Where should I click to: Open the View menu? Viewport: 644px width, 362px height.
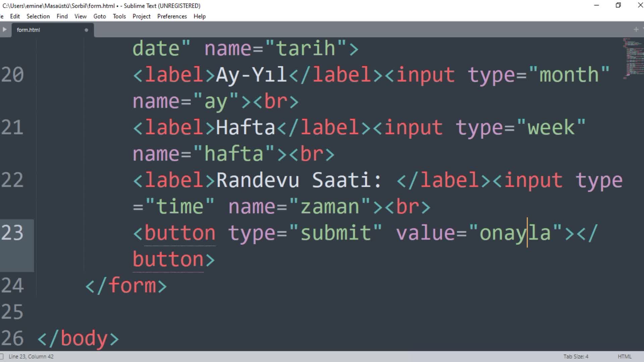click(x=80, y=16)
